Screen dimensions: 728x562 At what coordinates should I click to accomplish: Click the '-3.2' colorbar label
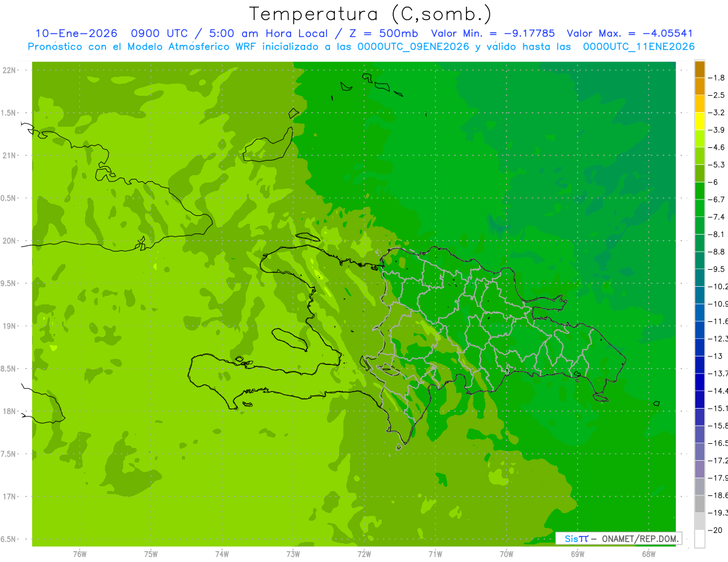717,113
